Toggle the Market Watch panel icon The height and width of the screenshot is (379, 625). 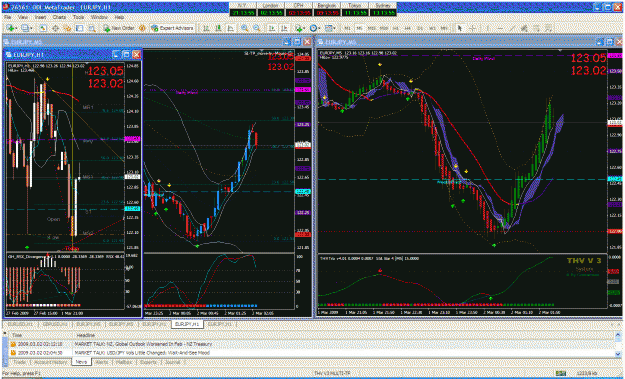pos(43,28)
